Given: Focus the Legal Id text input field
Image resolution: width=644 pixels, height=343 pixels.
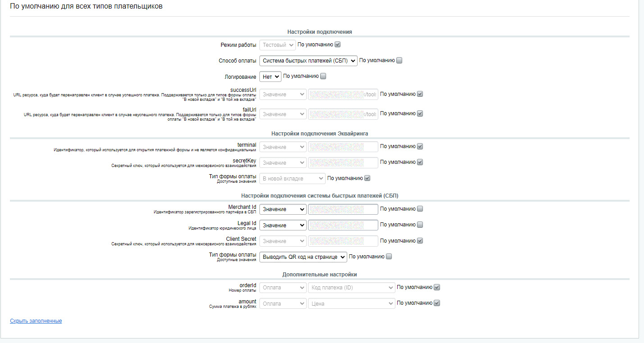Looking at the screenshot, I should click(343, 225).
